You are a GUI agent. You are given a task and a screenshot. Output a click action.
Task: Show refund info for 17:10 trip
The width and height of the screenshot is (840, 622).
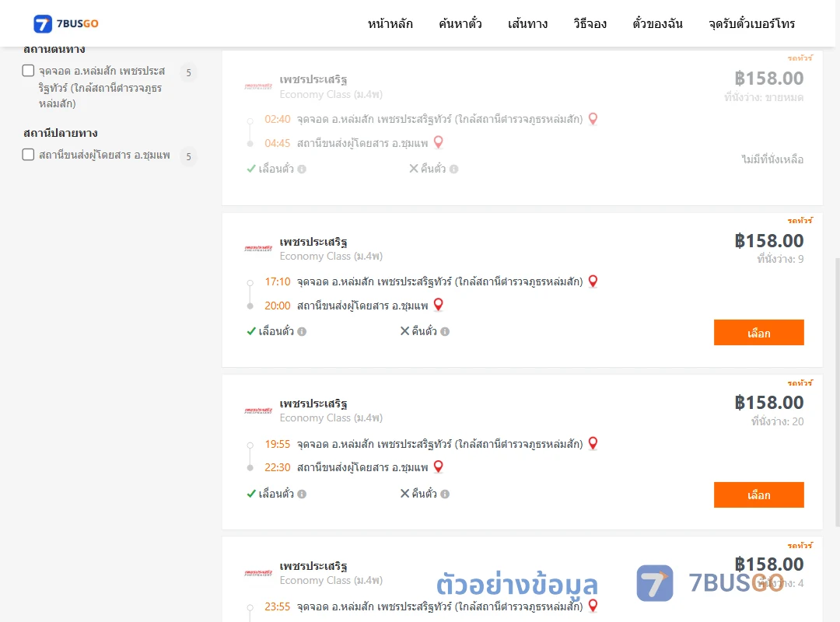(445, 332)
